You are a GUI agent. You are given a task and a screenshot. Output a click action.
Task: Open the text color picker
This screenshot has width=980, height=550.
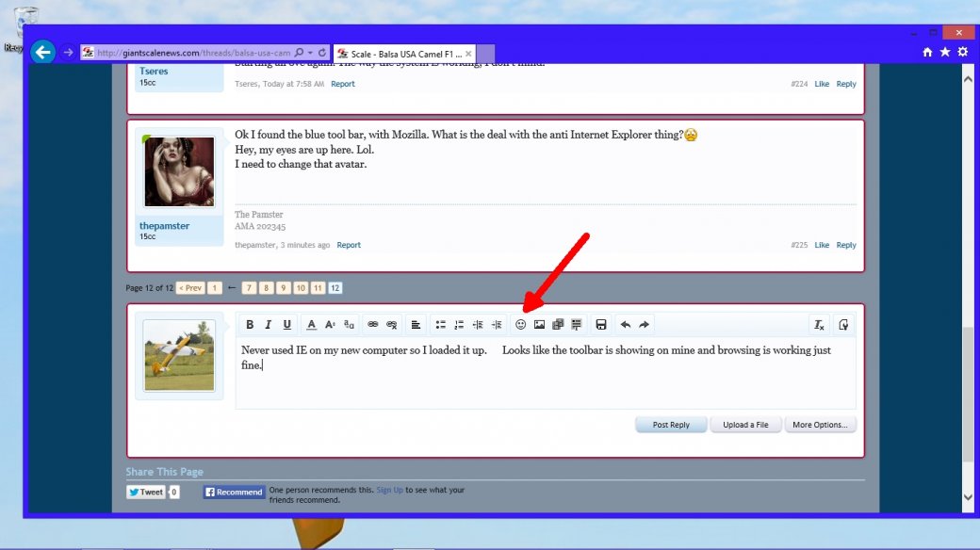click(x=311, y=324)
